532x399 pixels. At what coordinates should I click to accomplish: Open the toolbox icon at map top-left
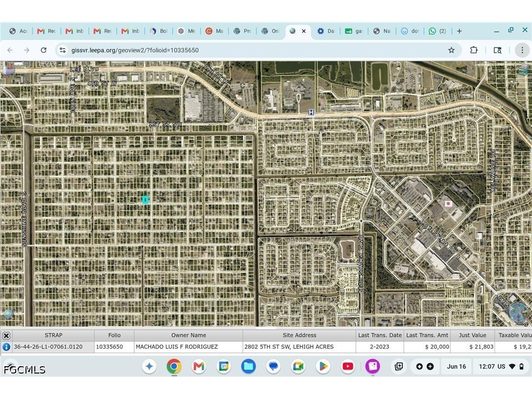pos(8,68)
